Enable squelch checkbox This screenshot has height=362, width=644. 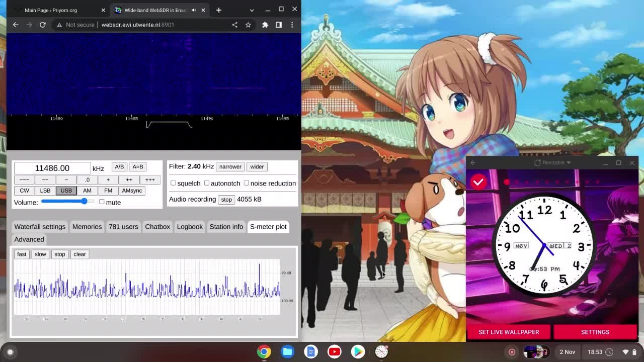[x=173, y=183]
